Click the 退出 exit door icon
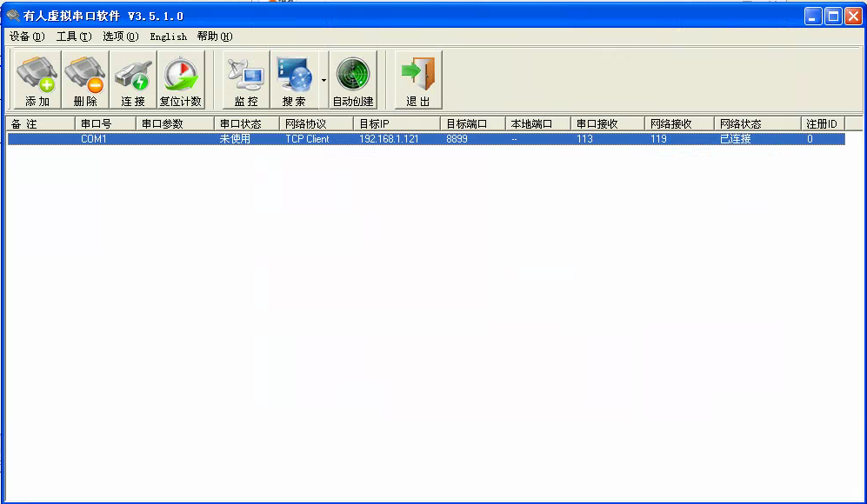The width and height of the screenshot is (867, 504). coord(418,80)
